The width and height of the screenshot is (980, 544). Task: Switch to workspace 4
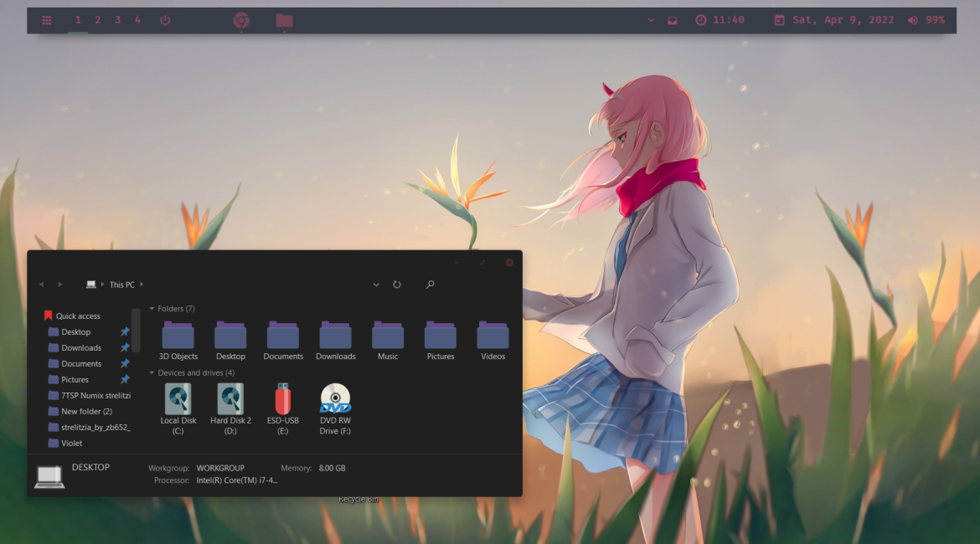137,20
